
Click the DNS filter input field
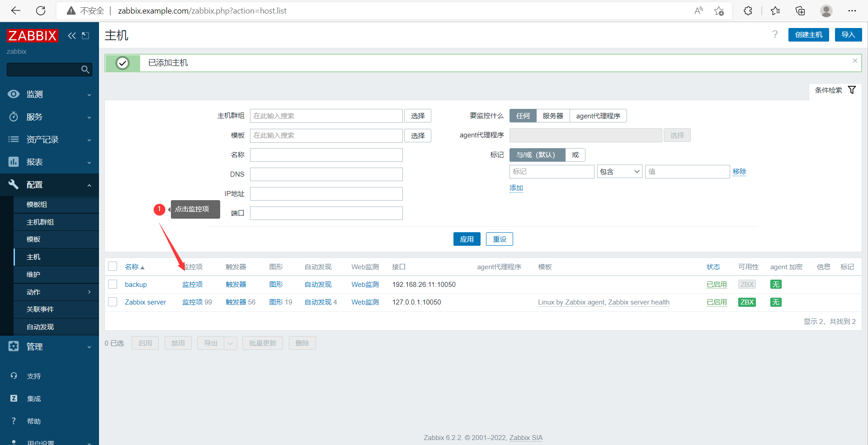(x=326, y=174)
